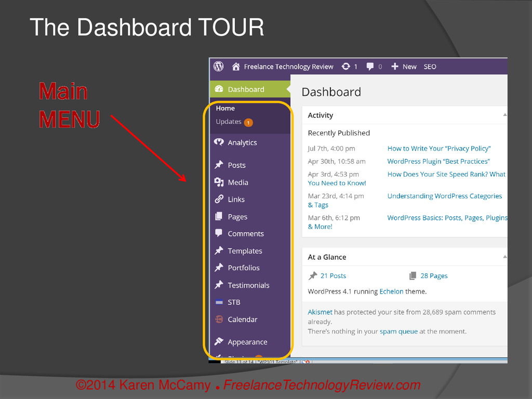The image size is (532, 399).
Task: Click the Links chain icon
Action: click(x=219, y=199)
